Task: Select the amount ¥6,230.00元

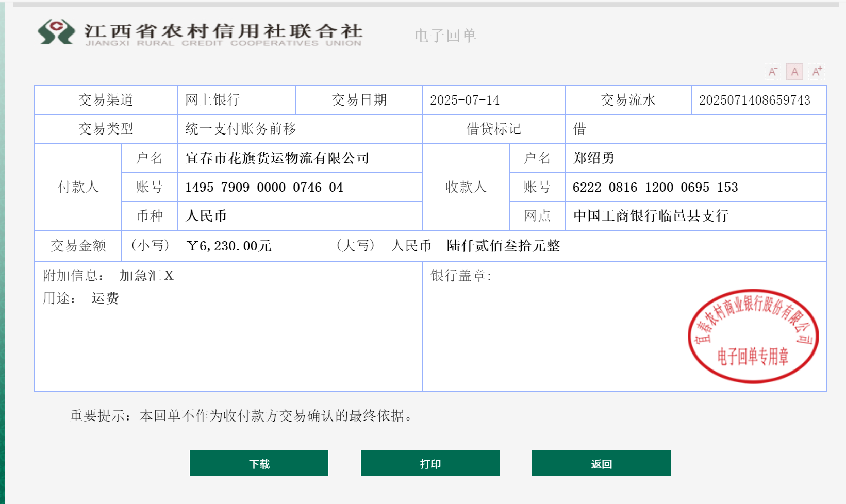Action: coord(229,246)
